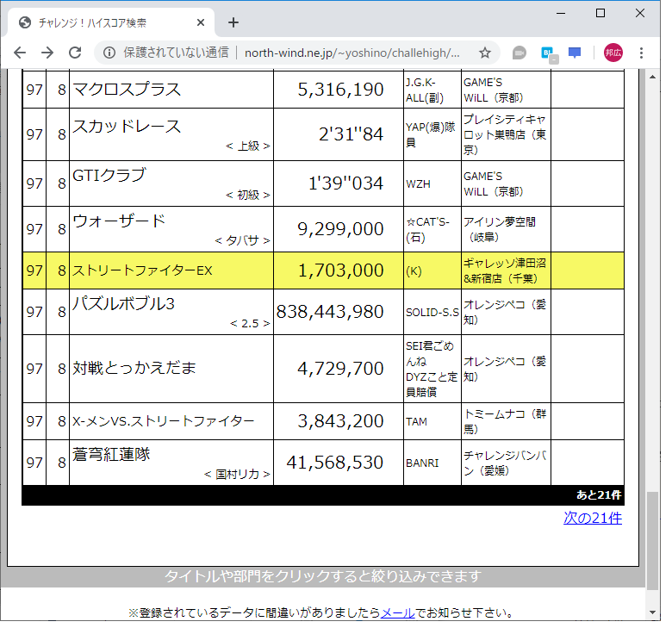This screenshot has height=634, width=672.
Task: Filter by title ウォーザード
Action: pos(119,221)
